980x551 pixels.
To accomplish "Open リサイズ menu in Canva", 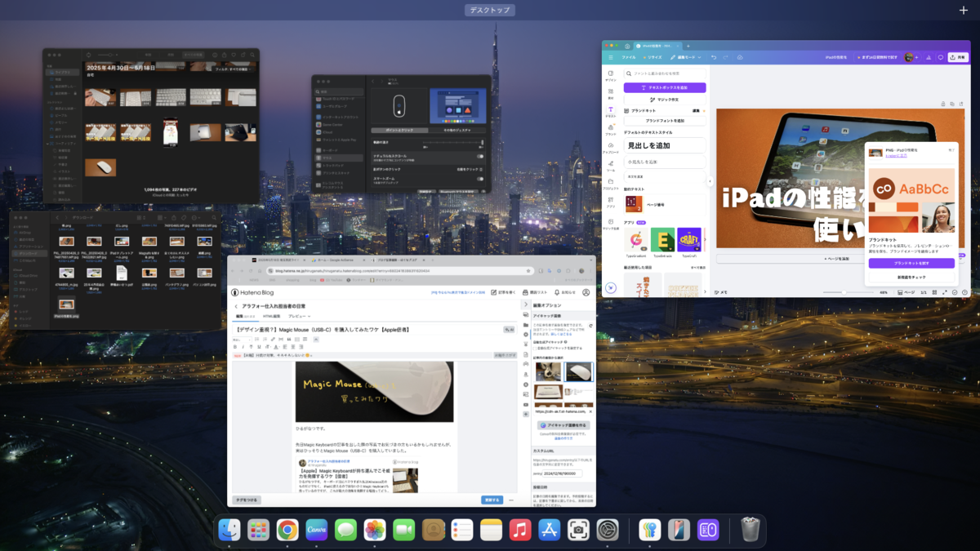I will click(653, 57).
